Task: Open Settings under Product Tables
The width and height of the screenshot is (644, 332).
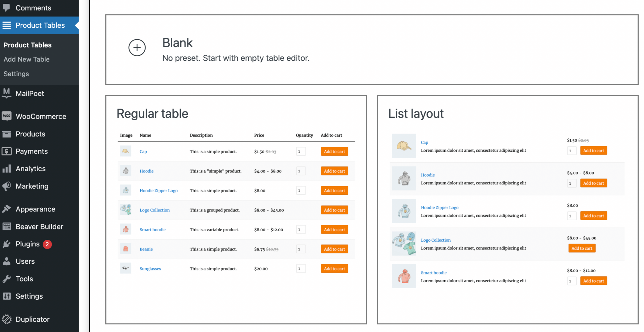Action: 16,74
